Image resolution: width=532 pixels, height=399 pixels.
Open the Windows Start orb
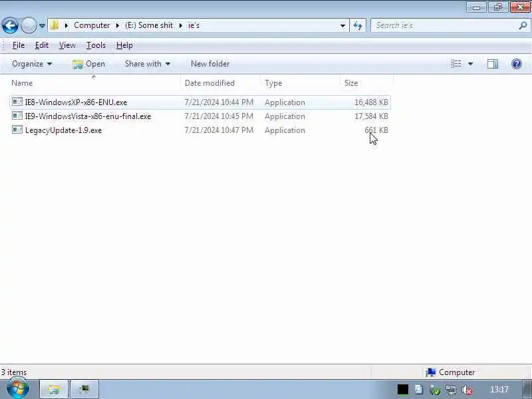pos(18,389)
